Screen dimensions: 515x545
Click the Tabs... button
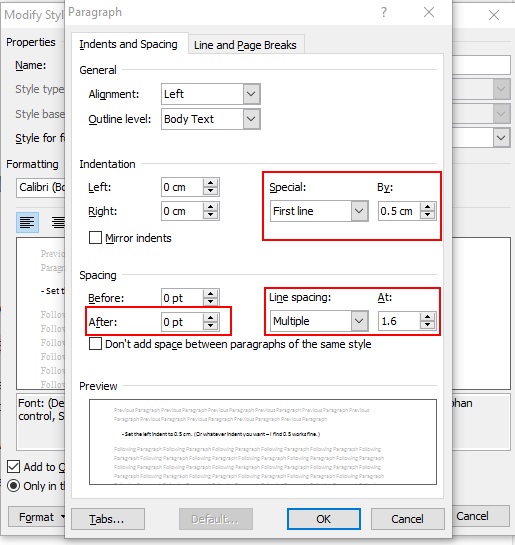click(108, 519)
